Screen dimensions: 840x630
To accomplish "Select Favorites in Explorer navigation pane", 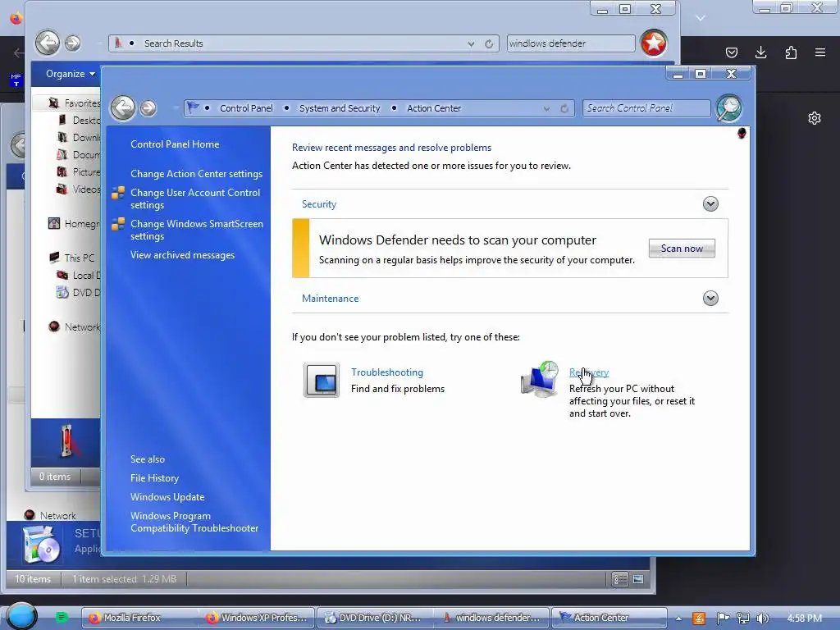I will (82, 103).
